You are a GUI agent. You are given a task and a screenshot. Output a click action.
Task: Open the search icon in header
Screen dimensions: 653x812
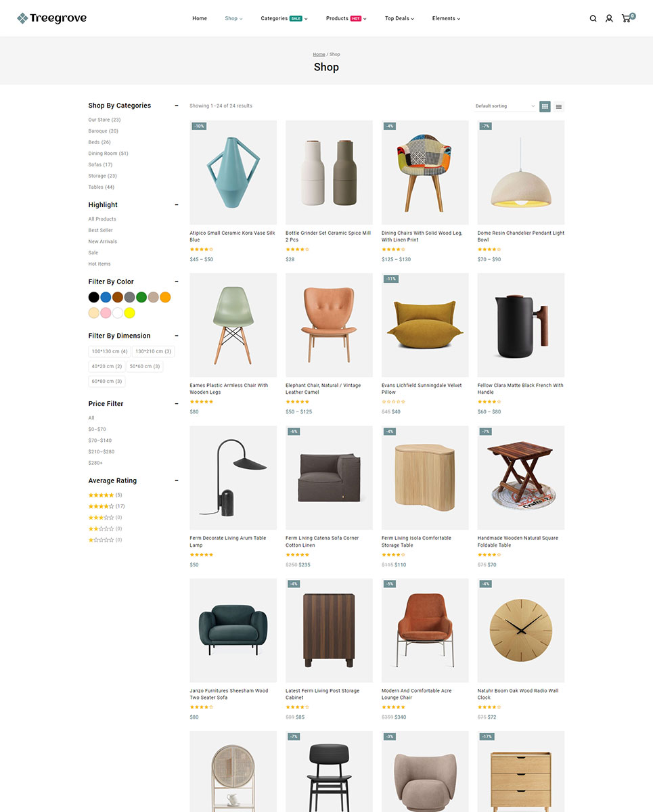593,18
